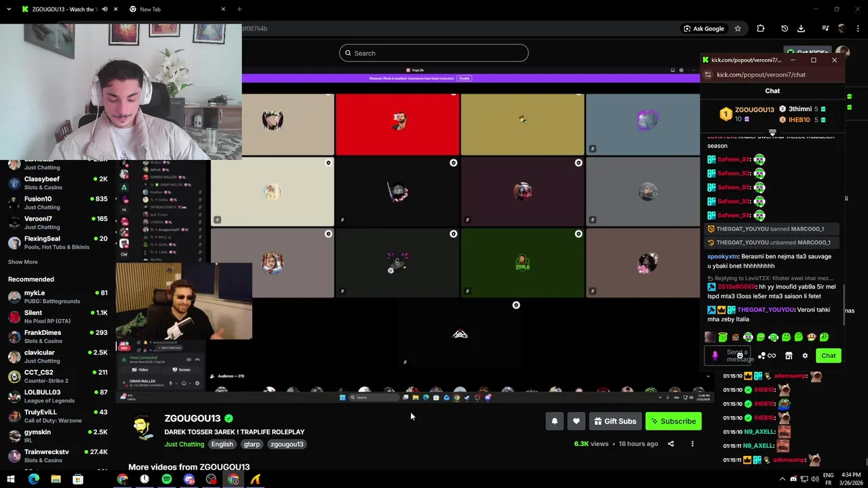Open Microsoft Edge from taskbar
The image size is (868, 488).
(34, 479)
